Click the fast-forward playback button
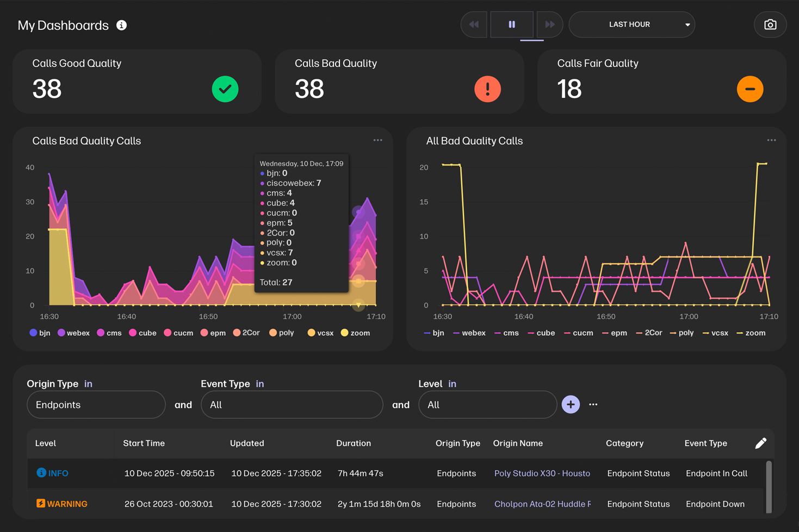The width and height of the screenshot is (799, 532). coord(549,24)
